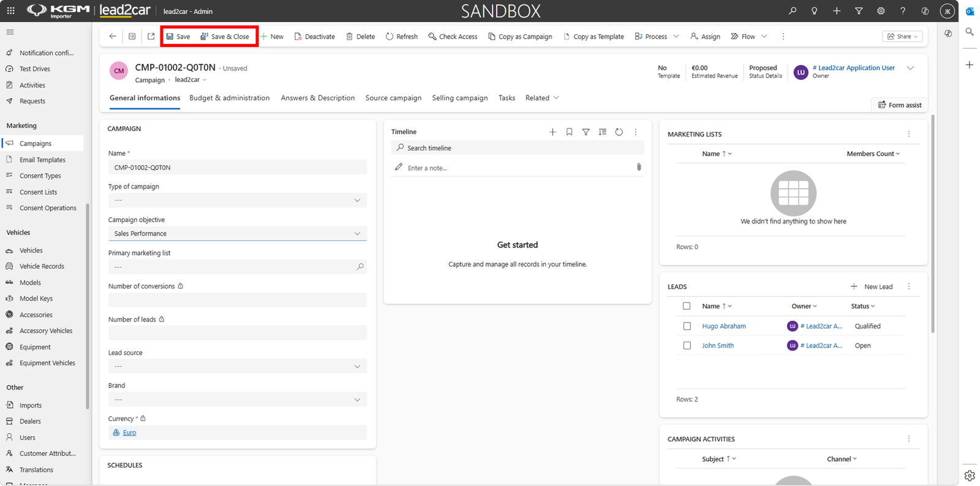
Task: Search the Primary marketing list lookup icon
Action: (x=360, y=267)
